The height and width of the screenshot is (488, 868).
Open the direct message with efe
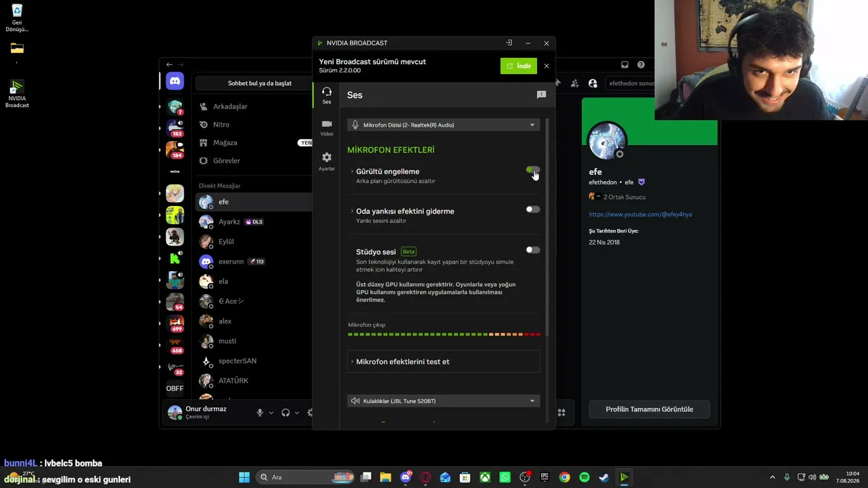click(x=254, y=202)
